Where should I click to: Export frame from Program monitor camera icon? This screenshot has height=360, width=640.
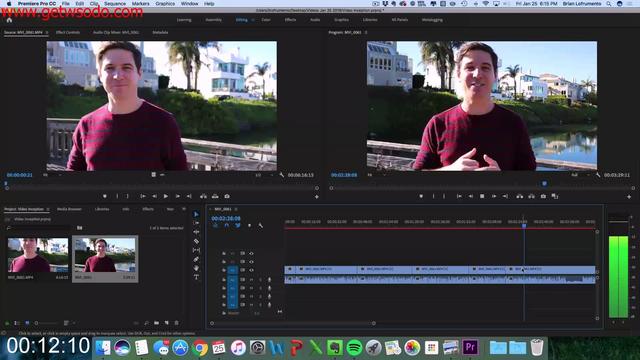click(543, 196)
